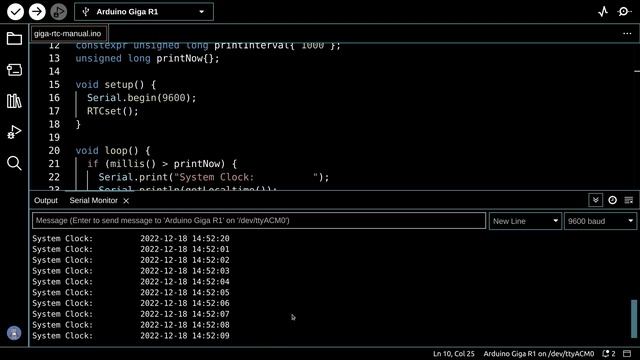Clear the serial monitor output
Image resolution: width=640 pixels, height=360 pixels.
click(x=629, y=200)
